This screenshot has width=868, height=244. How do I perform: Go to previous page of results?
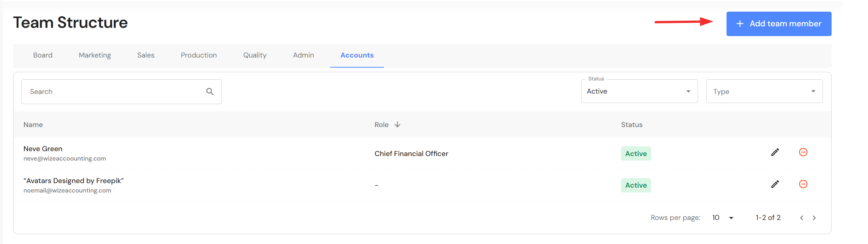[802, 218]
